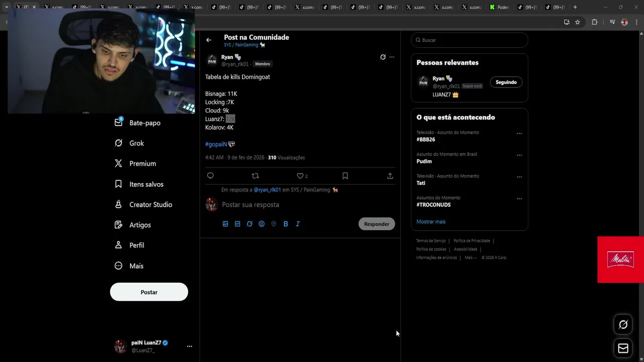Screen dimensions: 644x362
Task: Open options for Tati trend
Action: coord(519,177)
